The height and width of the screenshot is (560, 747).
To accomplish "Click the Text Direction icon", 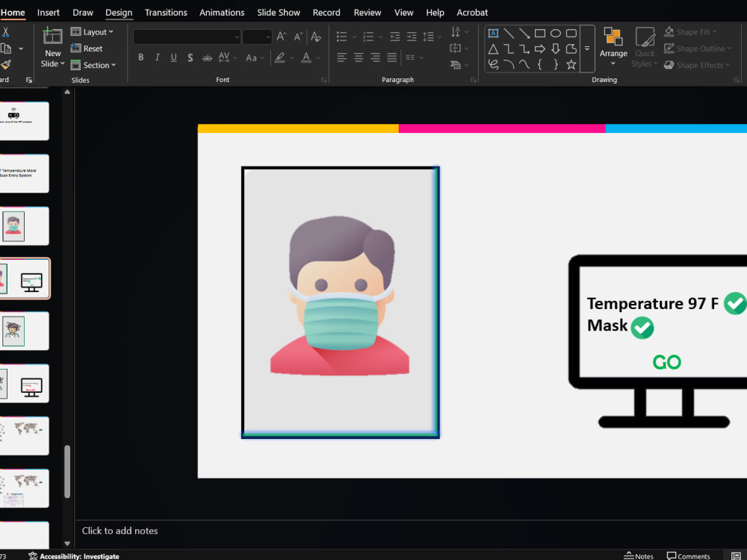I will (456, 32).
